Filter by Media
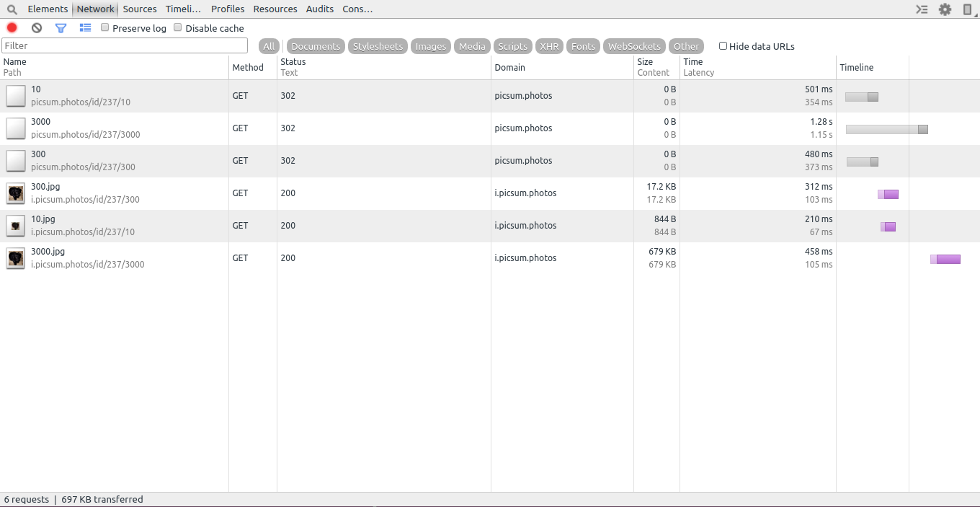The width and height of the screenshot is (980, 507). [x=472, y=46]
